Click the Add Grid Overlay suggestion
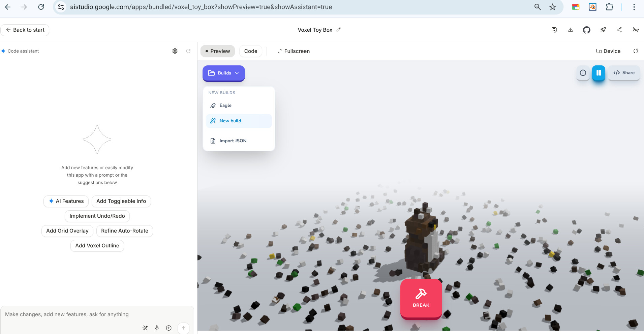The image size is (644, 334). [67, 231]
